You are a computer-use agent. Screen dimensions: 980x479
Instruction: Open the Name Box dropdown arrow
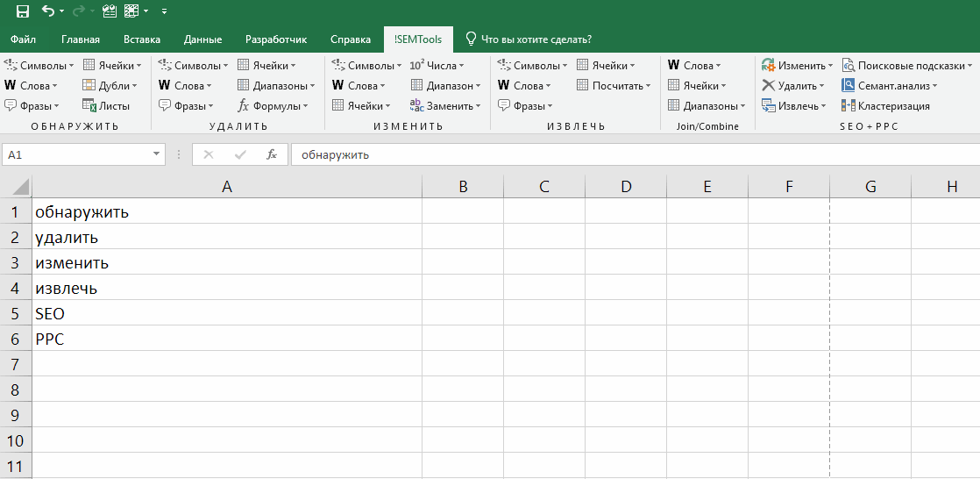tap(157, 154)
